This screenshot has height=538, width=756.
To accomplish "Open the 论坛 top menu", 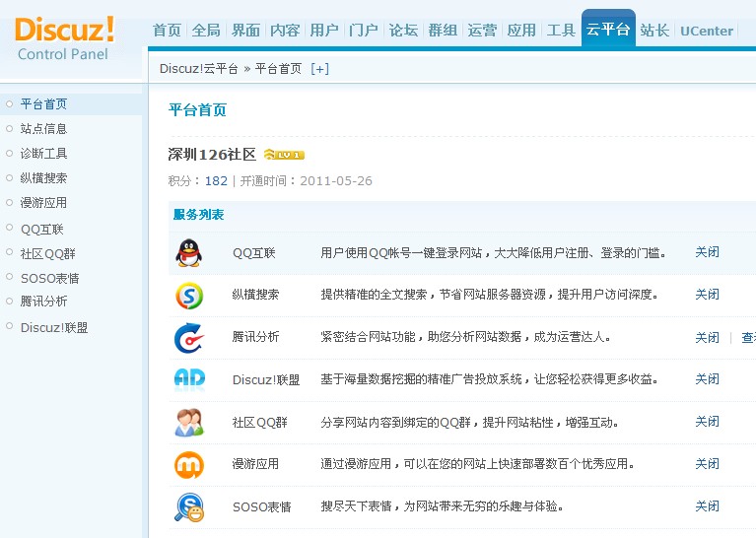I will tap(403, 31).
